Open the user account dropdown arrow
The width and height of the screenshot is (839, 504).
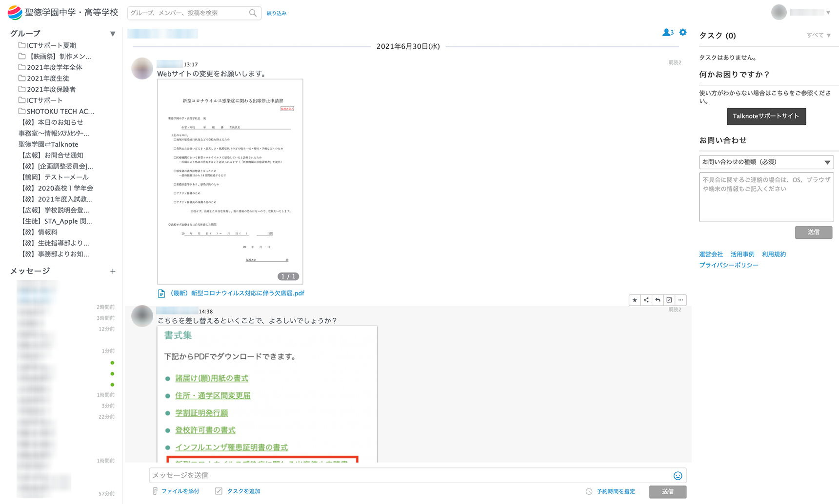828,13
